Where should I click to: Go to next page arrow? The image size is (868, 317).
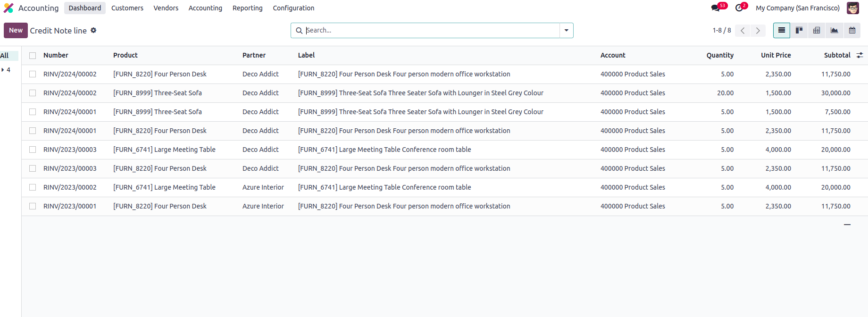[x=758, y=31]
